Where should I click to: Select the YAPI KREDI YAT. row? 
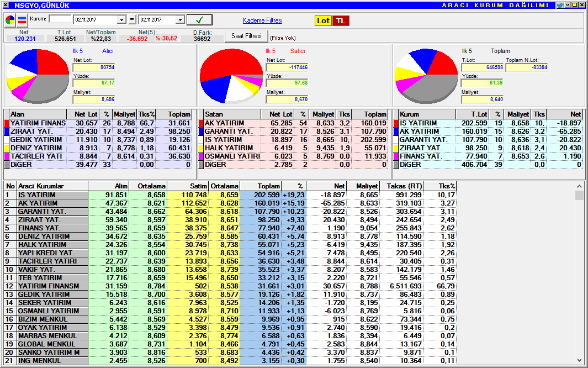(x=230, y=253)
